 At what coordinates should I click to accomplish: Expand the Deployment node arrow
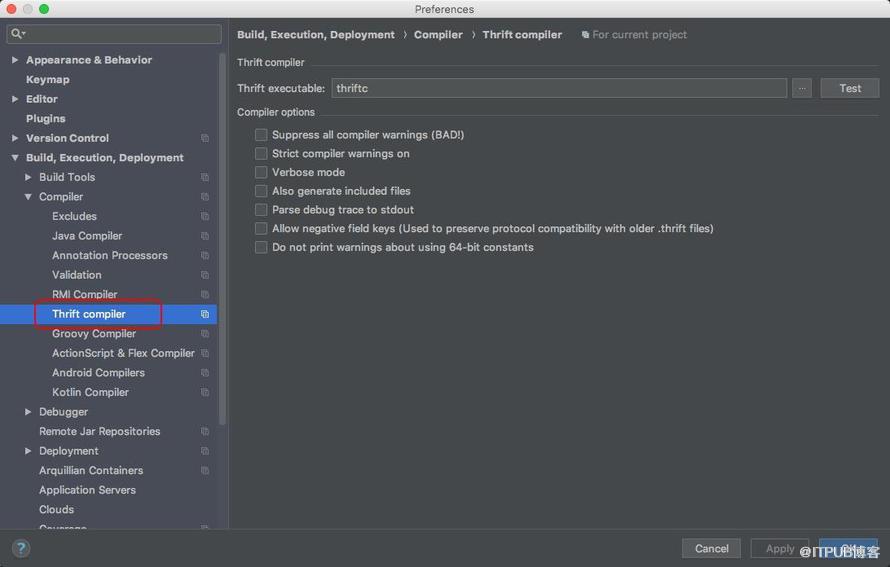pos(28,451)
